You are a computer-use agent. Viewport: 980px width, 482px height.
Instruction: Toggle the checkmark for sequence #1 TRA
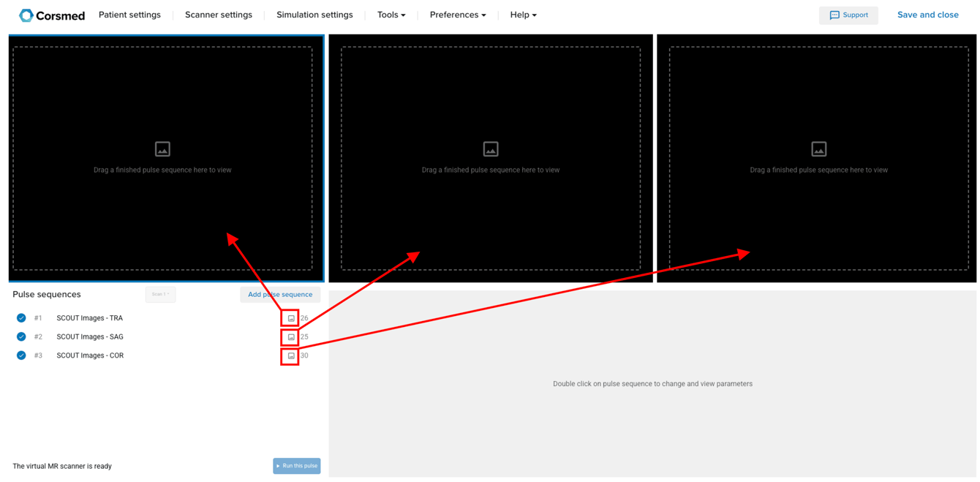(x=21, y=318)
